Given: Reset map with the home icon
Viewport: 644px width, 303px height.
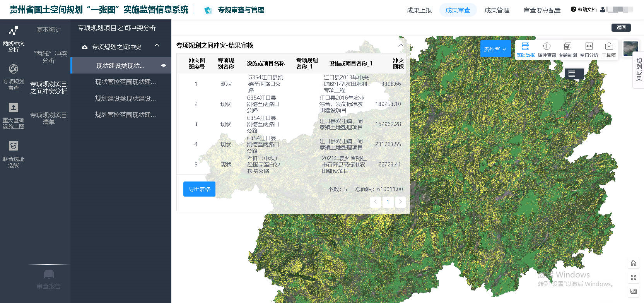Looking at the screenshot, I should 633,264.
